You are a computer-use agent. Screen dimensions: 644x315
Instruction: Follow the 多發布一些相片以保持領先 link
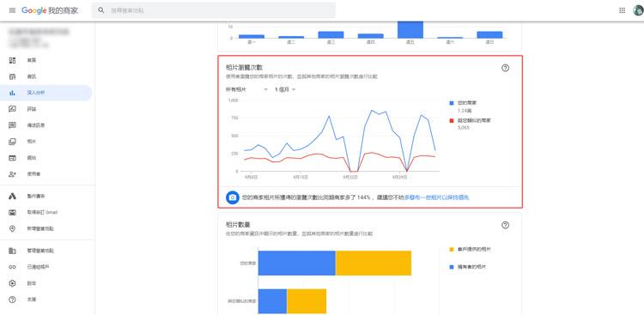coord(436,197)
